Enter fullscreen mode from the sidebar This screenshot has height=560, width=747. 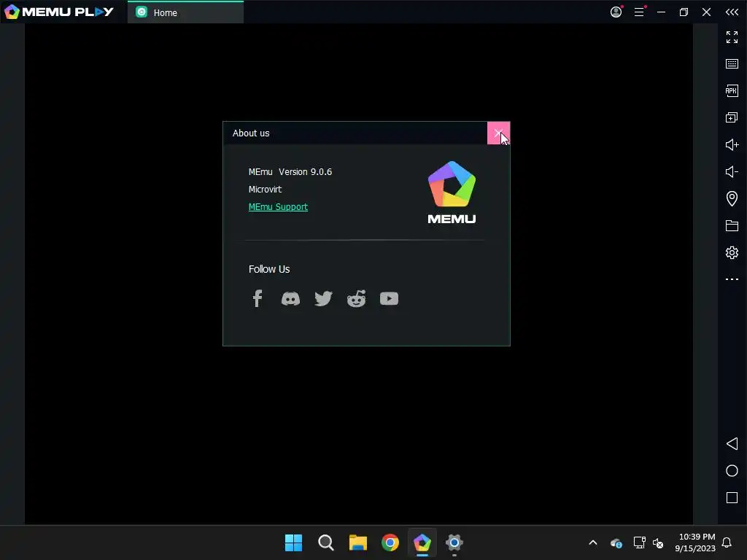click(732, 37)
